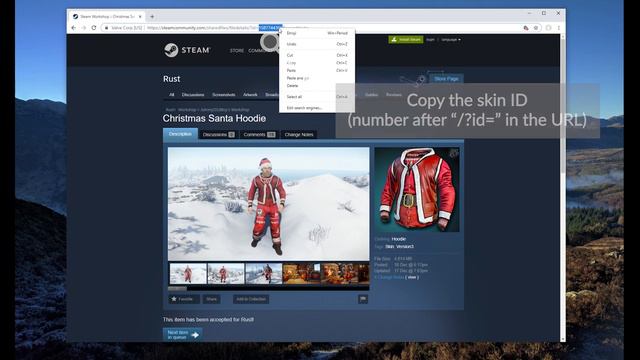Select the All tab in the Rust hub
640x360 pixels.
171,95
